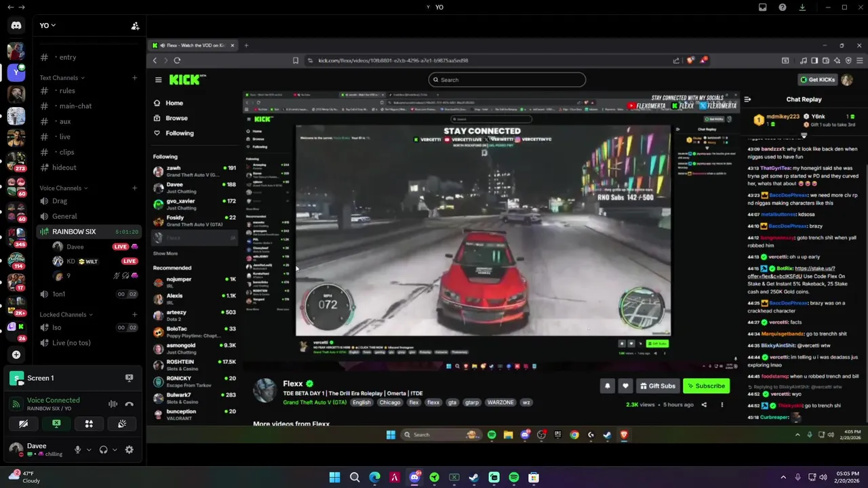
Task: Disconnect from voice channel
Action: 129,405
